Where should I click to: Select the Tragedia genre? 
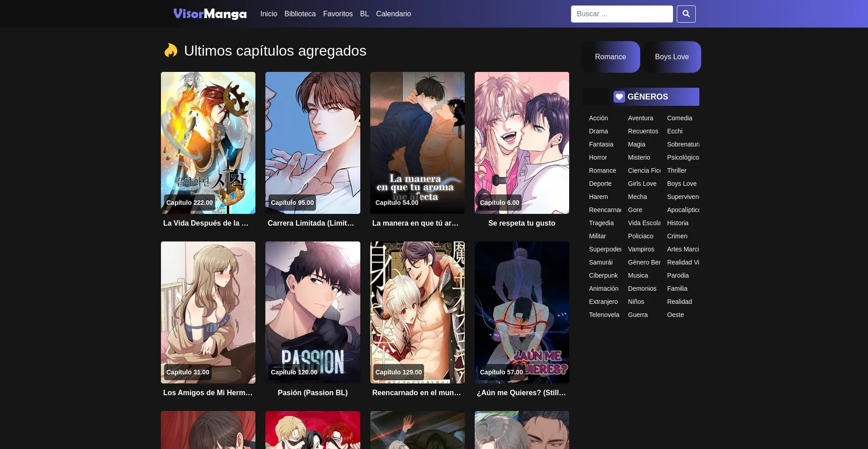tap(601, 223)
